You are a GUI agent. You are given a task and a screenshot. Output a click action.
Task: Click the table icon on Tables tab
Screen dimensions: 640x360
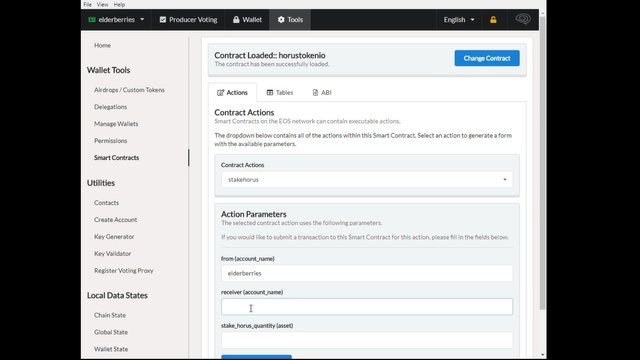(270, 93)
